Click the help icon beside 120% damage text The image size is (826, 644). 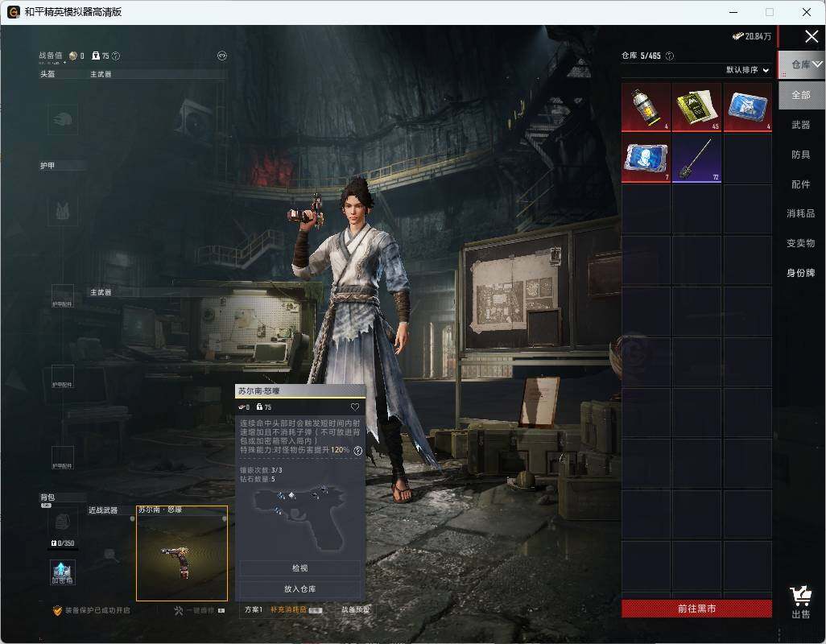click(x=357, y=450)
